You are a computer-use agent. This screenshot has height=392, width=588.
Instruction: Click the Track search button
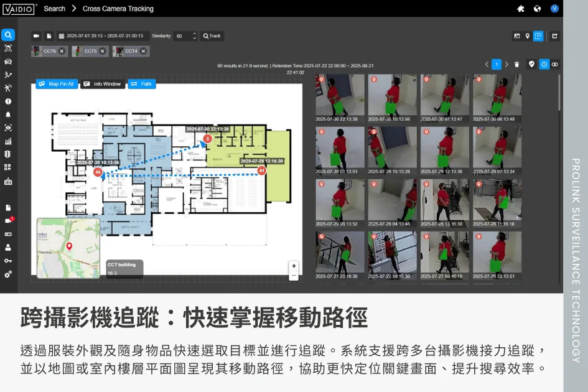[212, 36]
